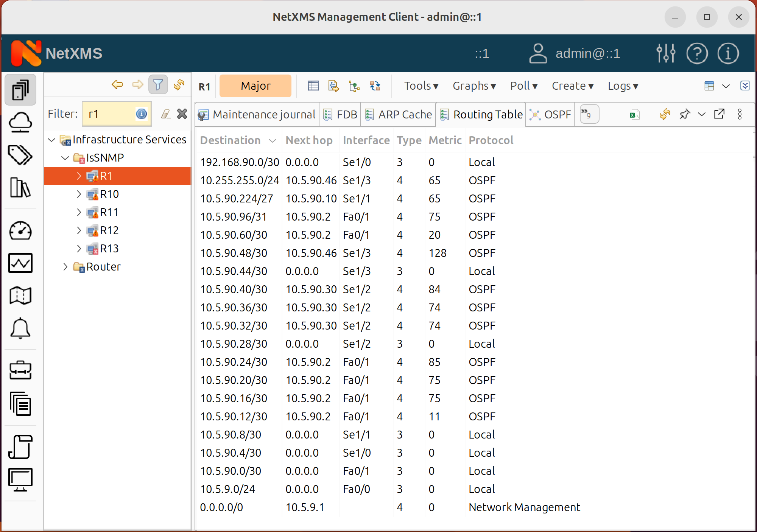Screen dimensions: 757x532
Task: Refresh the routing table view
Action: click(x=665, y=114)
